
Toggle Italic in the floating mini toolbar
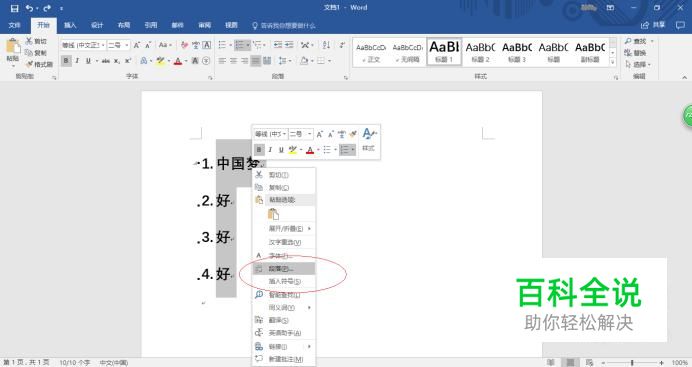click(270, 150)
